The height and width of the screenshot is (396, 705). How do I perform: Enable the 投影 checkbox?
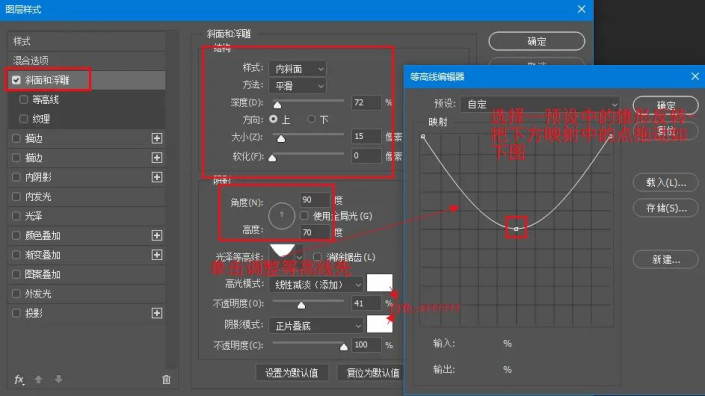(x=16, y=313)
